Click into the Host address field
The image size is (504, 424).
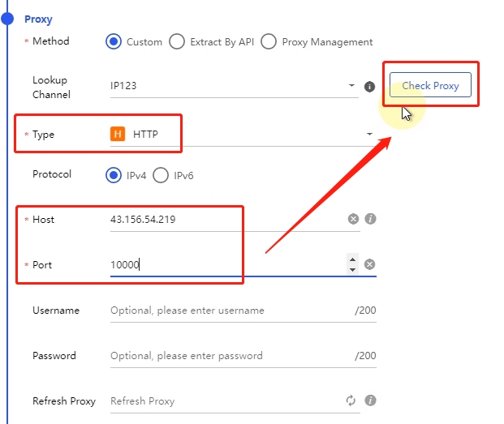[x=227, y=219]
